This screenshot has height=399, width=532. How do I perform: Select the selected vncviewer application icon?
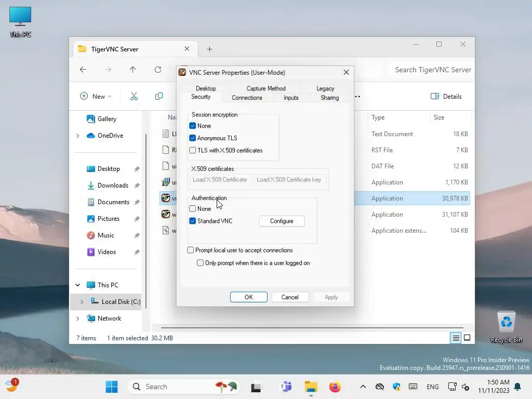click(166, 198)
